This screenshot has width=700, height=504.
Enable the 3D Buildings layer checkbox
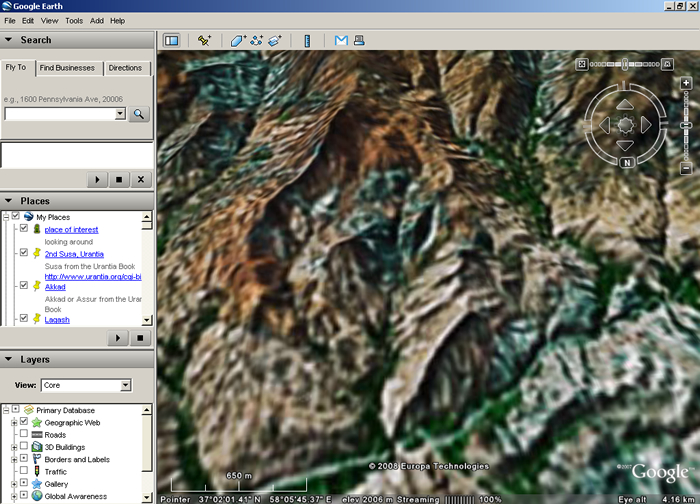(24, 446)
